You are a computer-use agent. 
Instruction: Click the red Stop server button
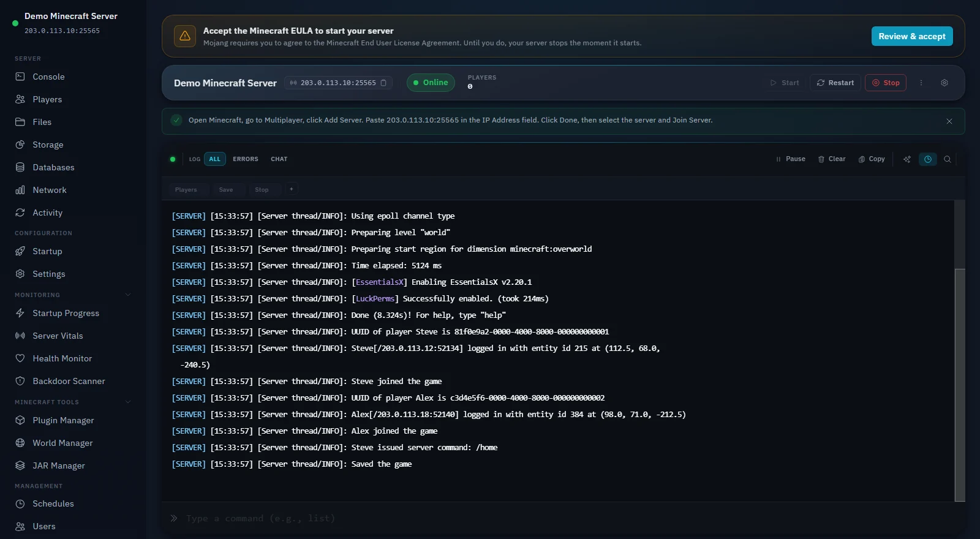(886, 83)
